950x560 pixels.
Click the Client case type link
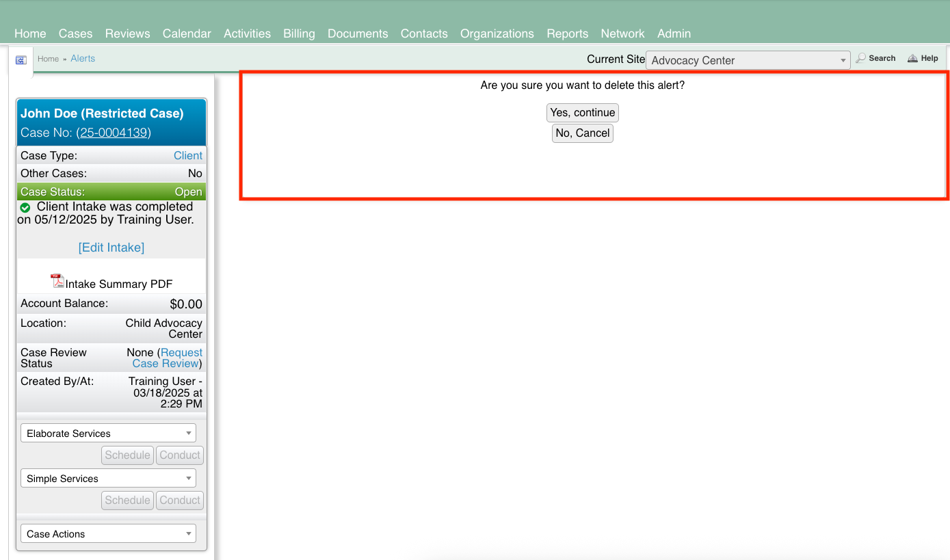188,156
